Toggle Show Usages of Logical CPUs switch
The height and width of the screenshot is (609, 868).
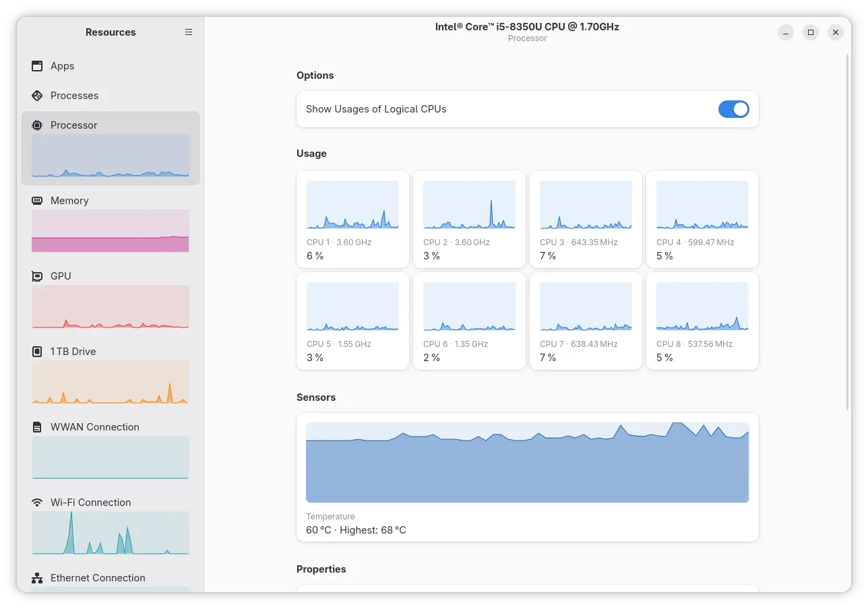[733, 109]
